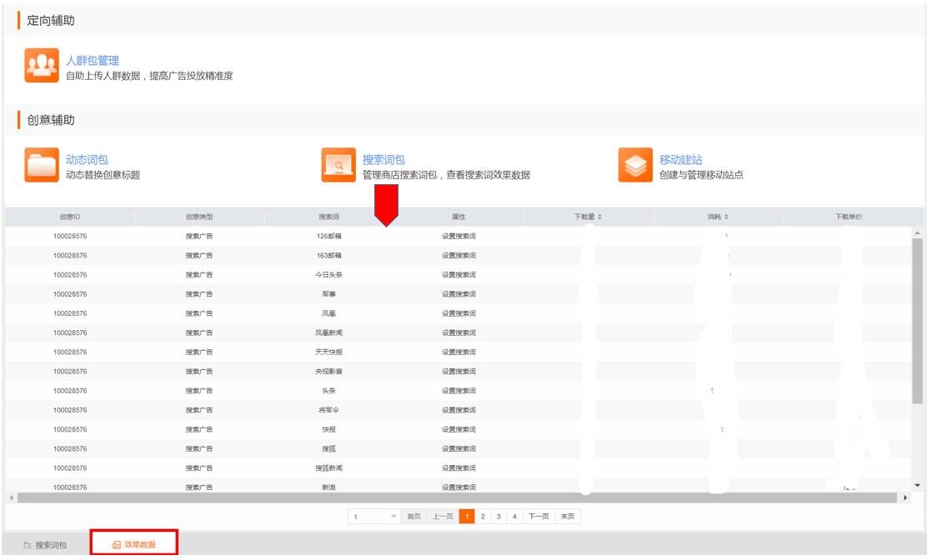The image size is (927, 560).
Task: Click the table's scroll-down arrow
Action: 919,486
